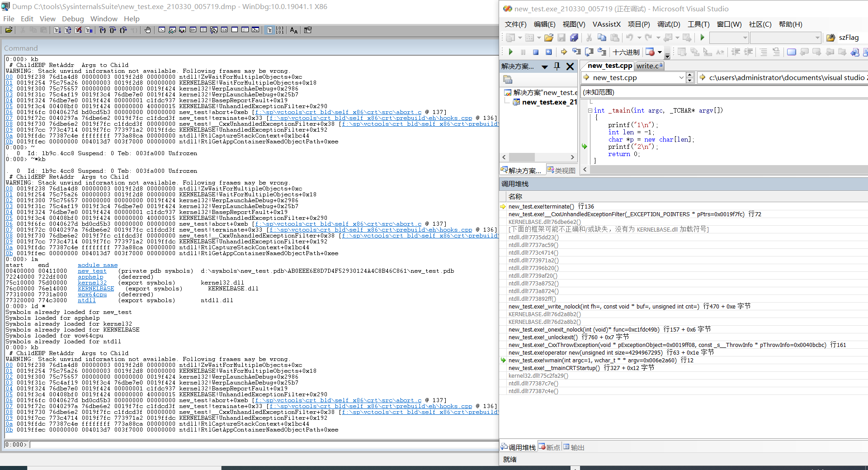This screenshot has width=868, height=470.
Task: Click Visual Studio Step Out icon
Action: pos(602,52)
